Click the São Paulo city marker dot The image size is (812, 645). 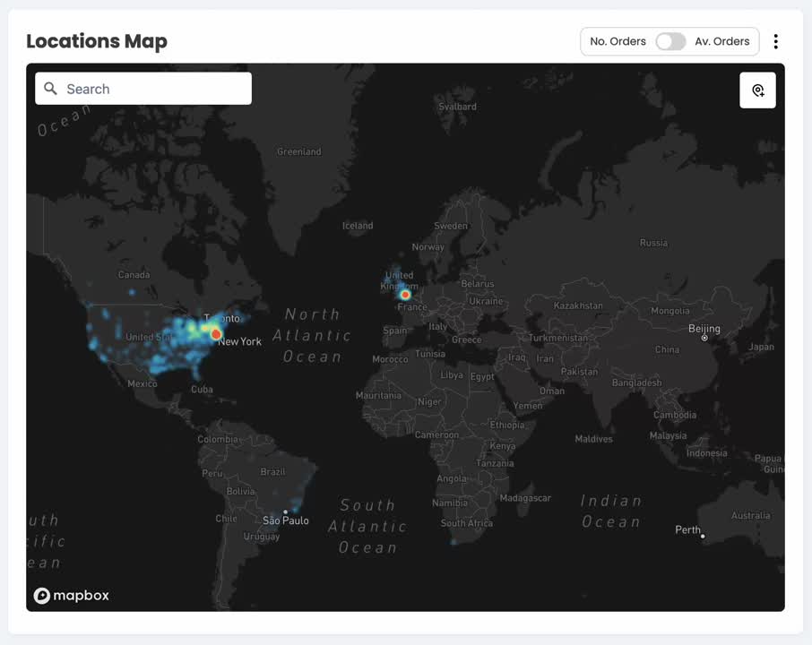tap(286, 512)
